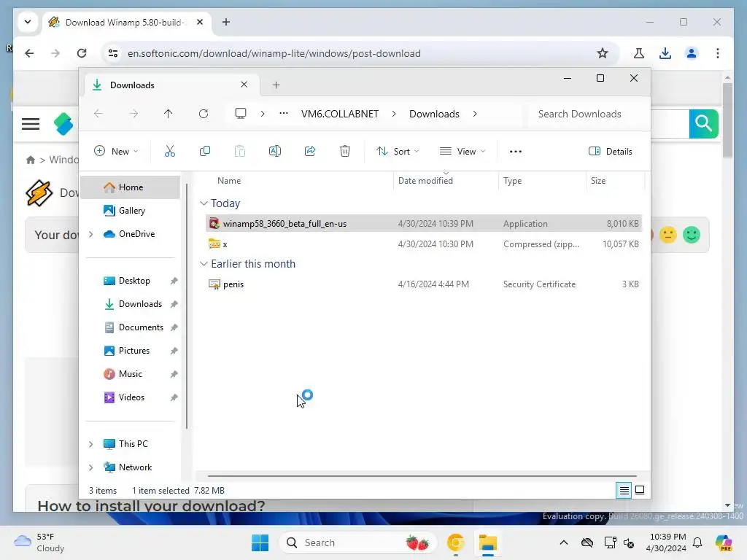
Task: Click chevron after Downloads in address path
Action: pyautogui.click(x=475, y=114)
